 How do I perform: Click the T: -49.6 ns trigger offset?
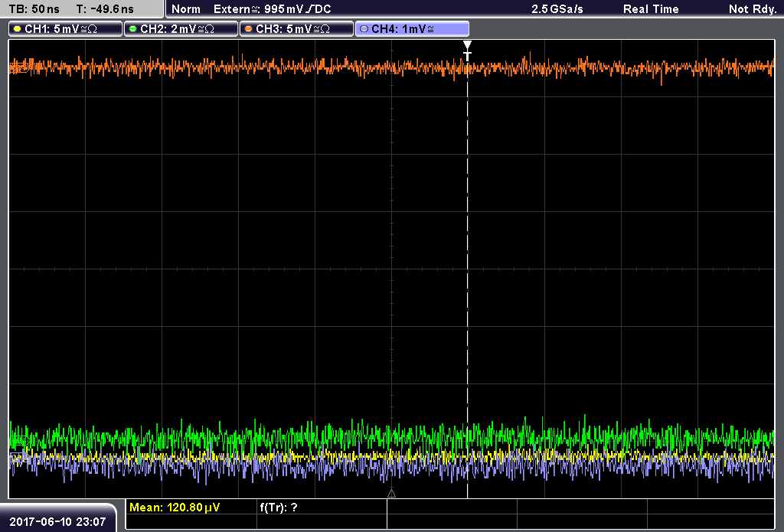click(105, 9)
